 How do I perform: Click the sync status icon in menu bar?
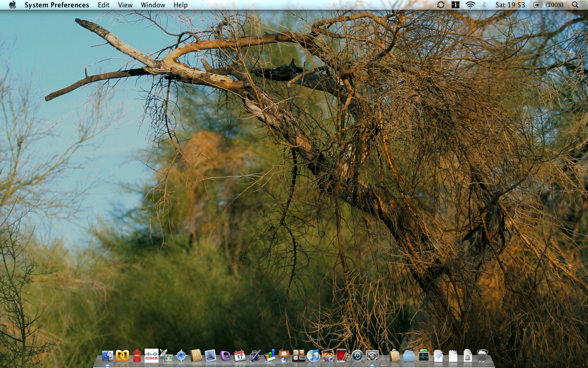click(441, 5)
